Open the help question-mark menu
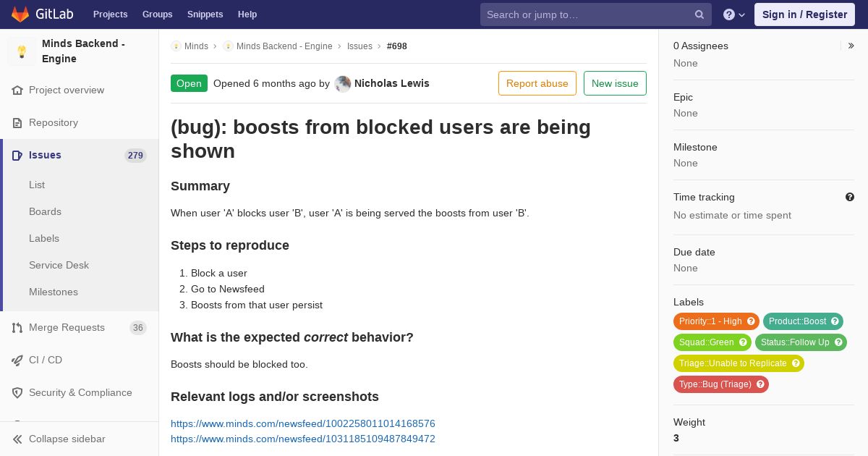 coord(734,14)
